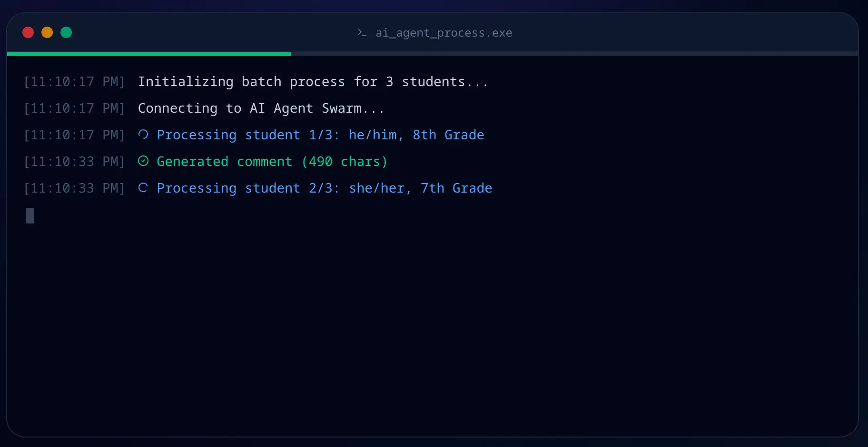Image resolution: width=868 pixels, height=447 pixels.
Task: Click the spinner icon on student 2/3 line
Action: [x=143, y=188]
